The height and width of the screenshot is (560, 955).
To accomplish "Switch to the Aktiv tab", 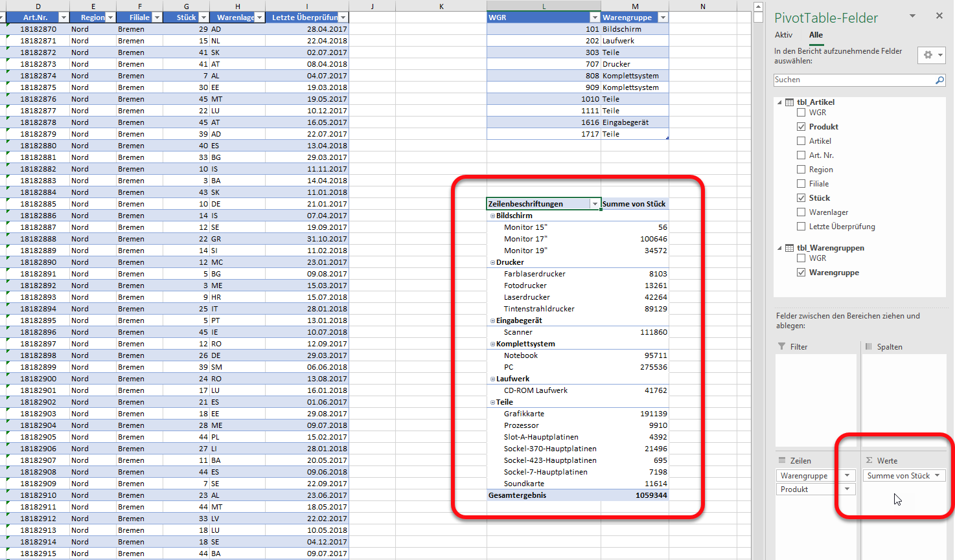I will 783,35.
